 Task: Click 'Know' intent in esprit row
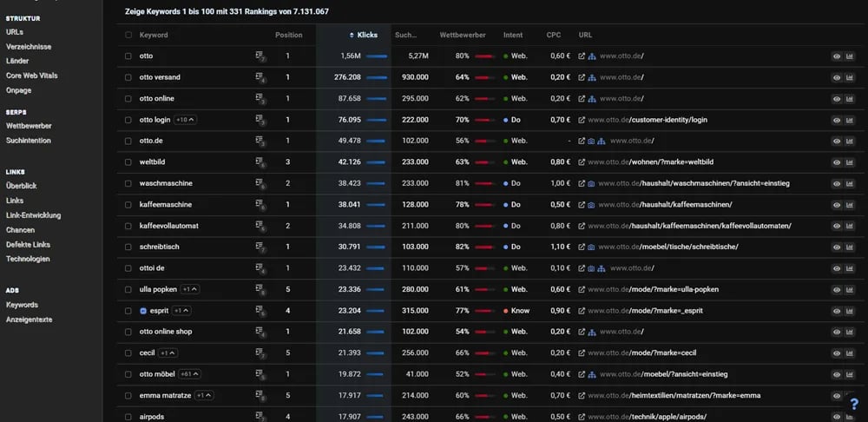pyautogui.click(x=516, y=311)
